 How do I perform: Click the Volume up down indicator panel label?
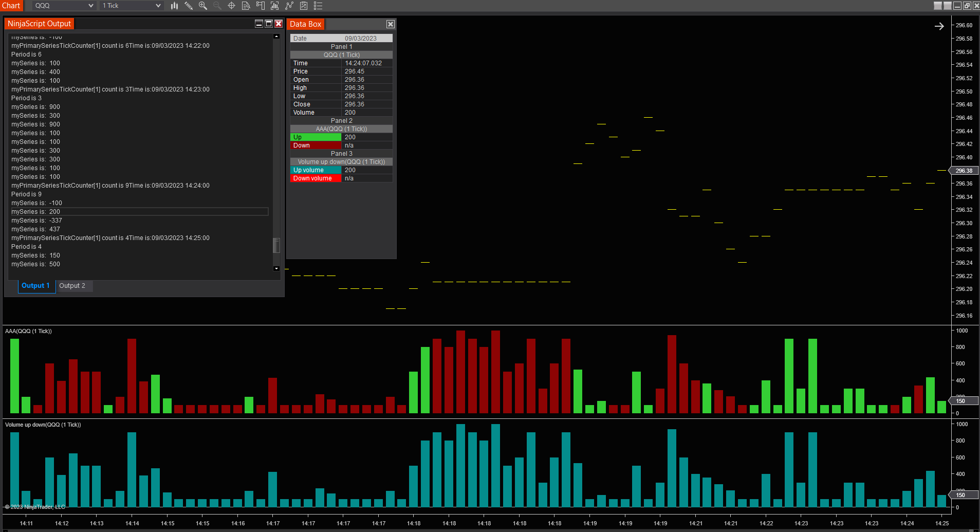[43, 425]
